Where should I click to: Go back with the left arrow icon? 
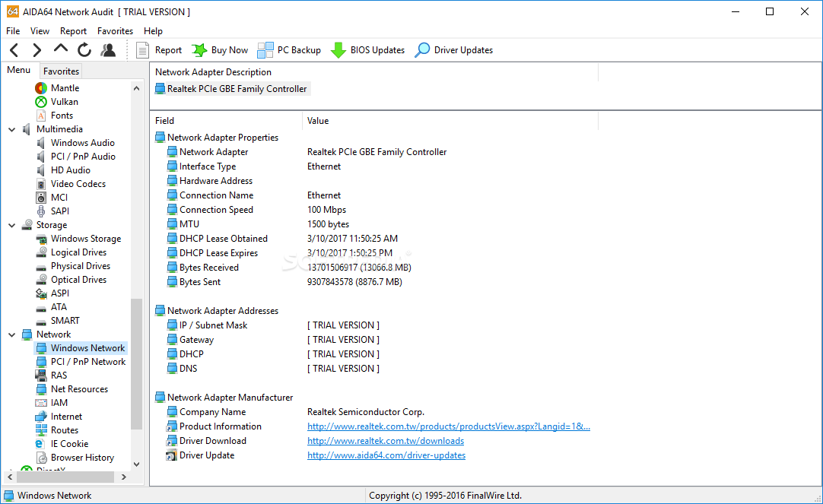14,50
